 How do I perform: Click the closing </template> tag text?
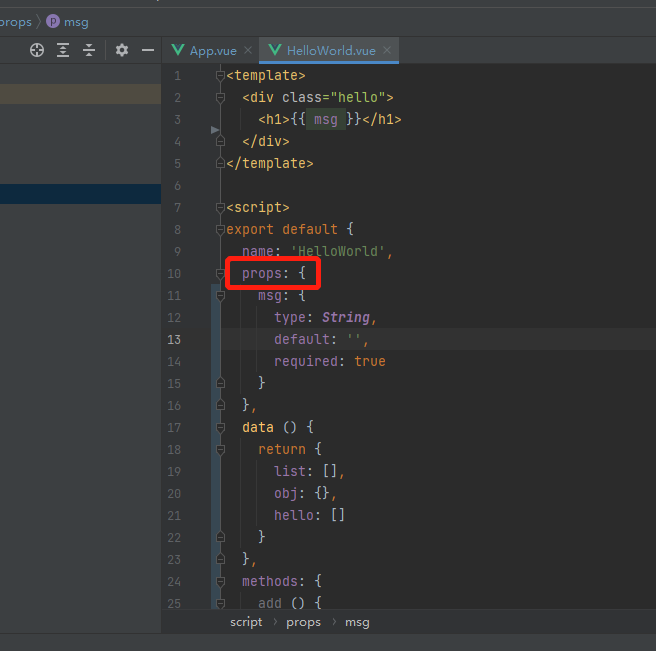pos(270,164)
